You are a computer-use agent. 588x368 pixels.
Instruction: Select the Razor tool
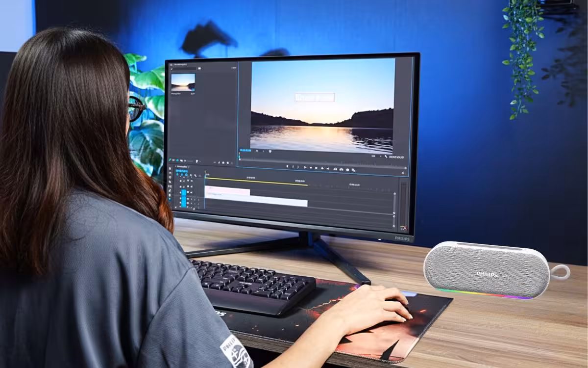pos(170,182)
